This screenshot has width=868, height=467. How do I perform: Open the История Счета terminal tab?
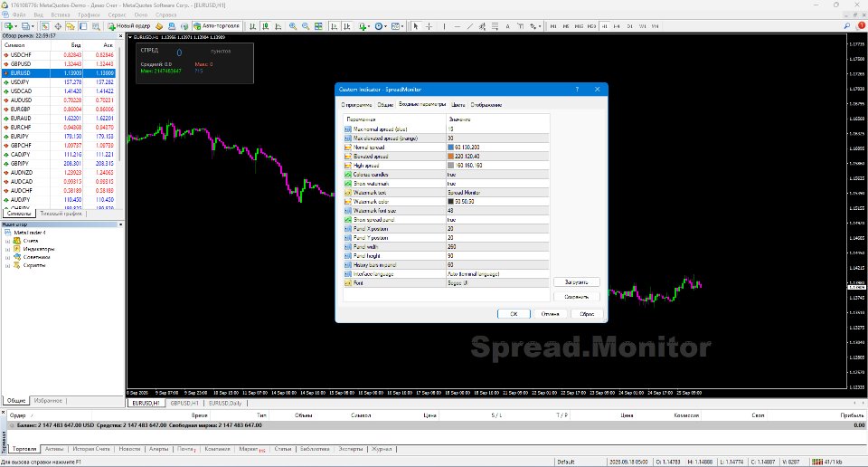tap(91, 449)
